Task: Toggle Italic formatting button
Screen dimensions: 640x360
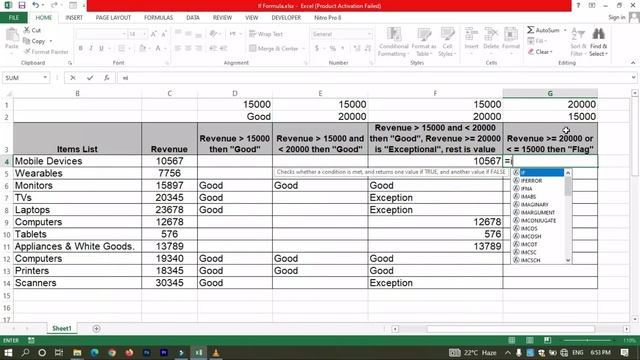Action: tap(91, 48)
